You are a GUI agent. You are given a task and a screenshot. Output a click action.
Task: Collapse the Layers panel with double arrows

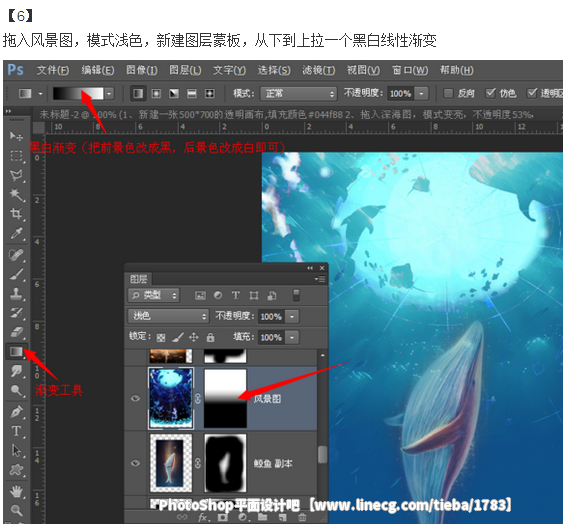point(310,268)
